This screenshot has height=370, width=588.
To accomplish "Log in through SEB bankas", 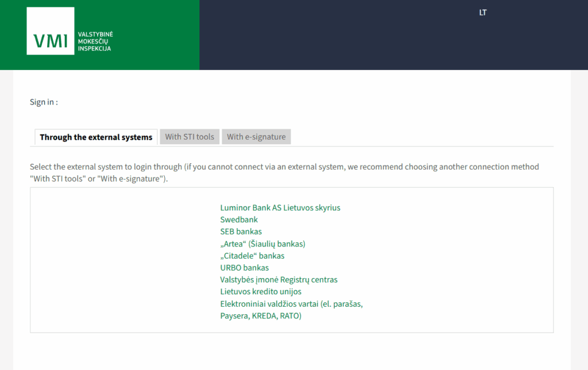I will tap(241, 232).
